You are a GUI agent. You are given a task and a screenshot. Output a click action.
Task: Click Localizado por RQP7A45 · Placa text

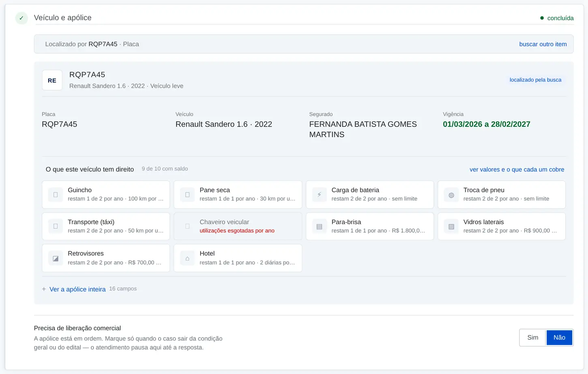point(92,44)
